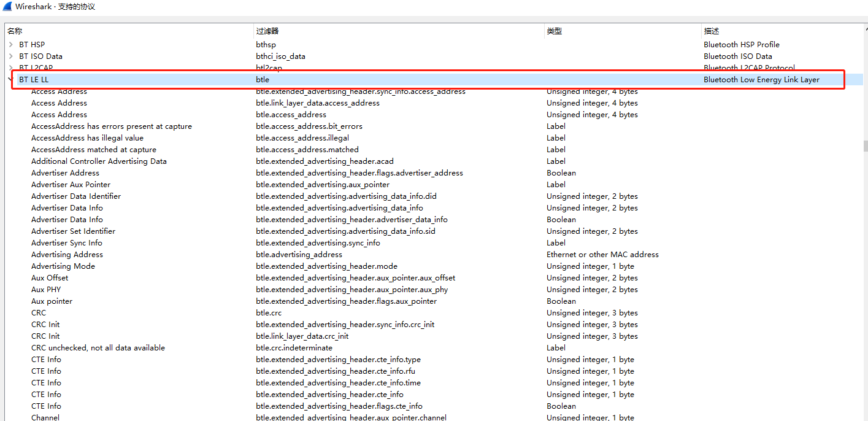868x421 pixels.
Task: Select the Advertiser Data Identifier row
Action: (x=76, y=196)
